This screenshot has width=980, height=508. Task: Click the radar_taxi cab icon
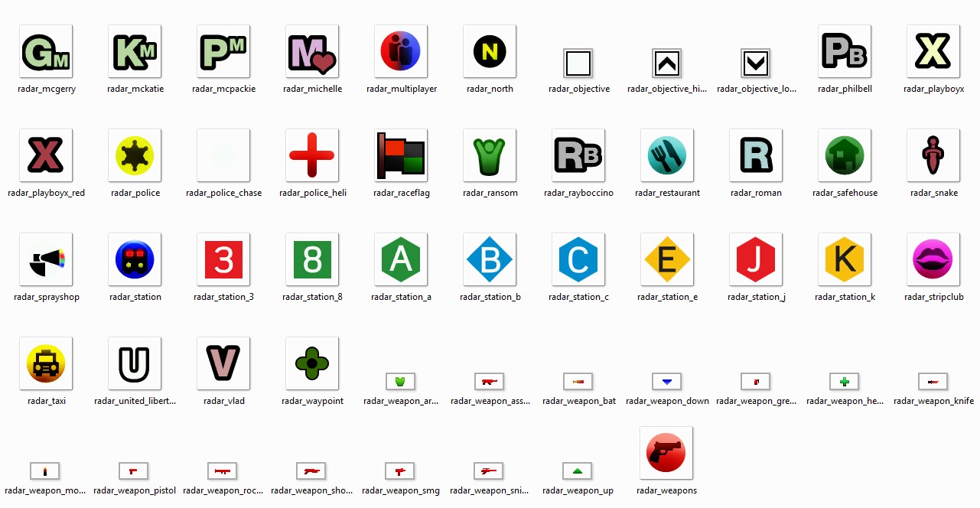[46, 363]
